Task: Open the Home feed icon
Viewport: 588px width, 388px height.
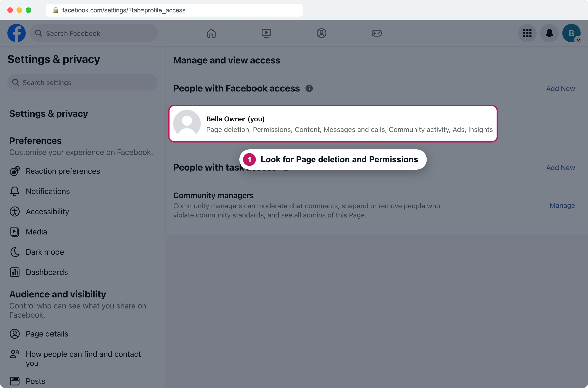Action: click(x=211, y=33)
